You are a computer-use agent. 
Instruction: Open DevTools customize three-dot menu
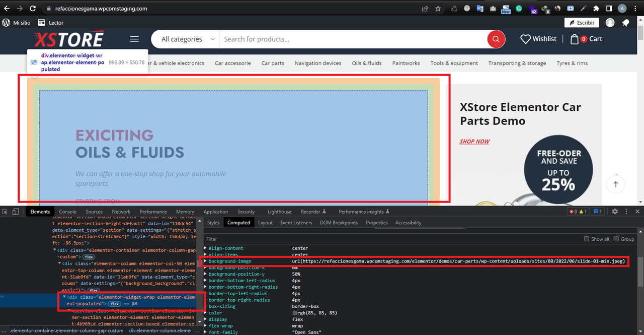[626, 212]
